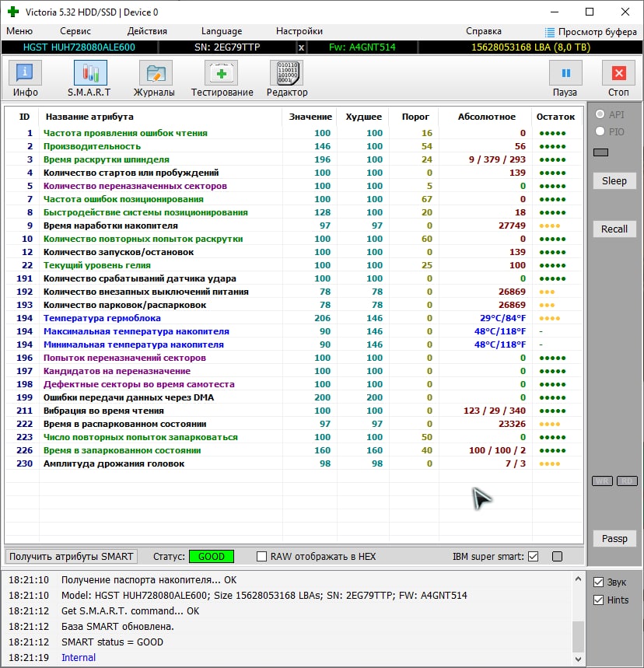Open the Сервис menu

tap(75, 31)
